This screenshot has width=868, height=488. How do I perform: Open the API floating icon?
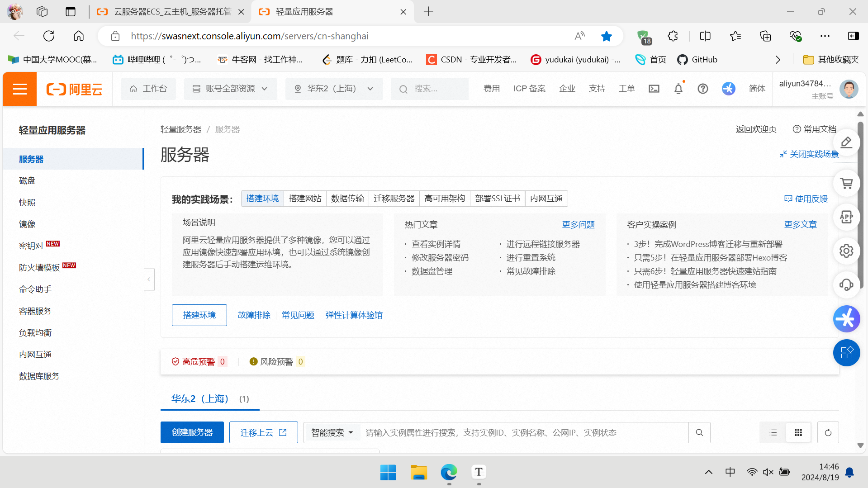846,217
